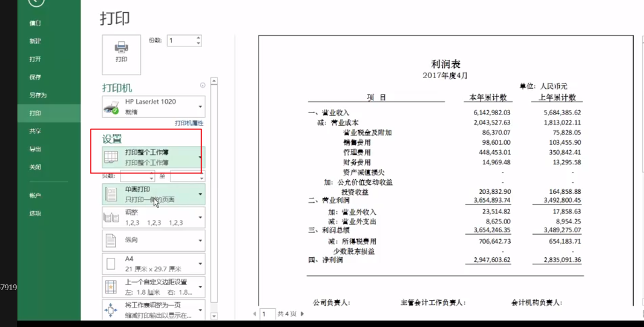Expand the orientation dropdown arrow
This screenshot has width=644, height=327.
click(x=200, y=240)
